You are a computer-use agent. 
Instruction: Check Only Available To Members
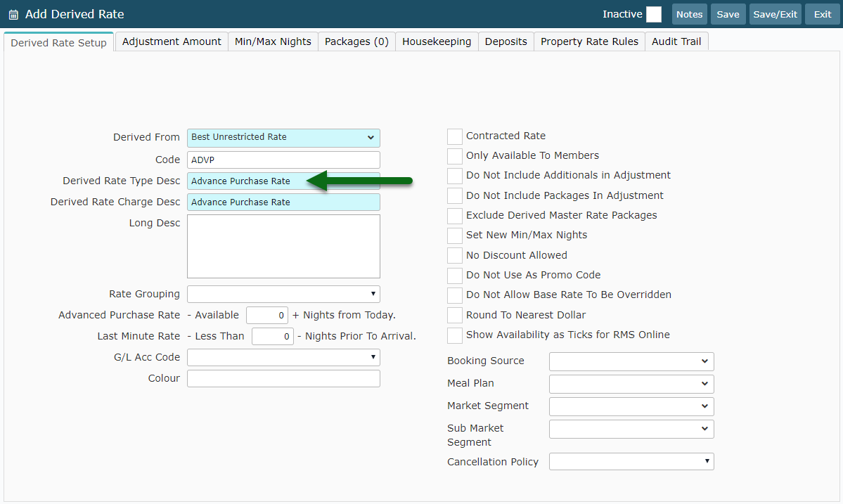tap(455, 156)
